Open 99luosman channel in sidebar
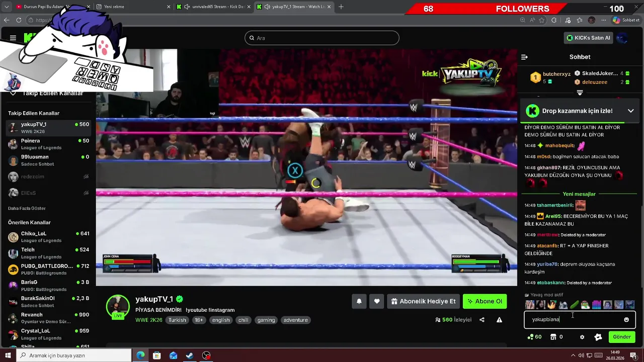Image resolution: width=644 pixels, height=362 pixels. click(48, 160)
